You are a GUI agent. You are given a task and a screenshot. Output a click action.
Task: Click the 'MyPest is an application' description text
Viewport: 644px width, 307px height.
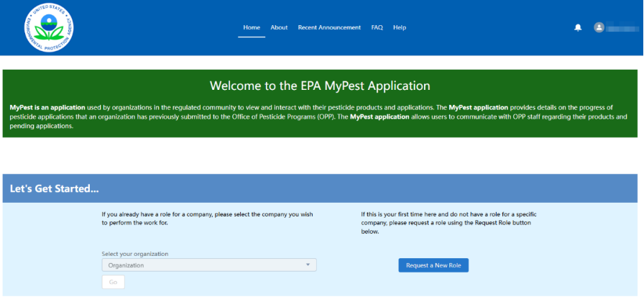click(x=318, y=116)
